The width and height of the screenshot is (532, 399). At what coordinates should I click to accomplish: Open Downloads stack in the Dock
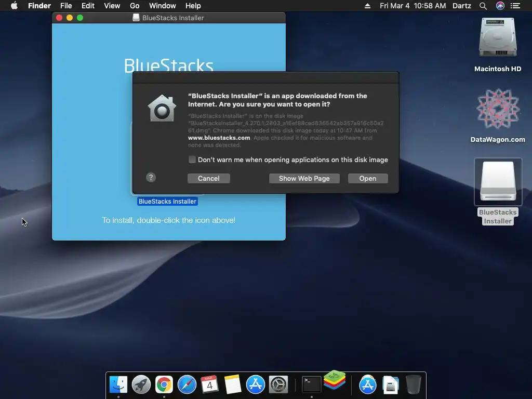[x=391, y=384]
